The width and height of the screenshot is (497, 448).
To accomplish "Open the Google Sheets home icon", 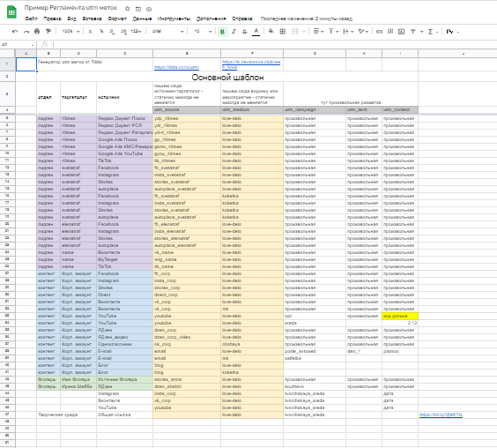I will pyautogui.click(x=11, y=12).
